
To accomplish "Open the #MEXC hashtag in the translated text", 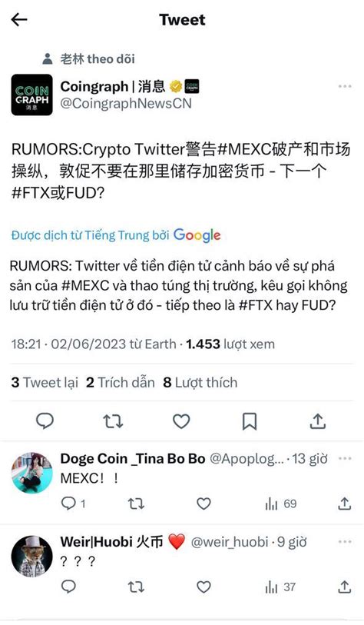I will tap(85, 285).
